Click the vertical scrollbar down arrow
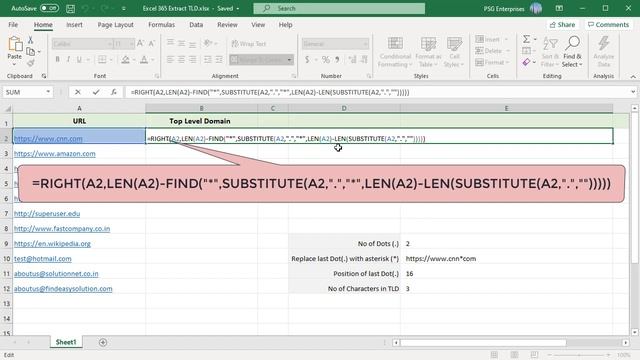This screenshot has height=360, width=640. click(635, 332)
